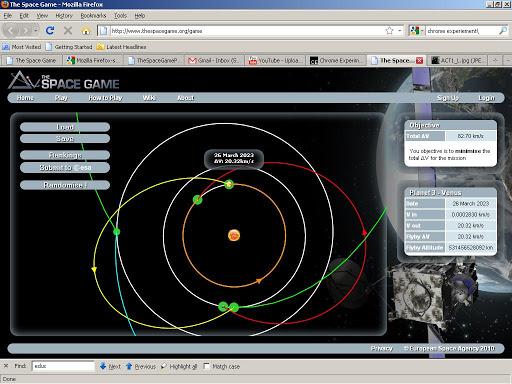Click the Reload page icon
Screen dimensions: 512x384
point(50,31)
